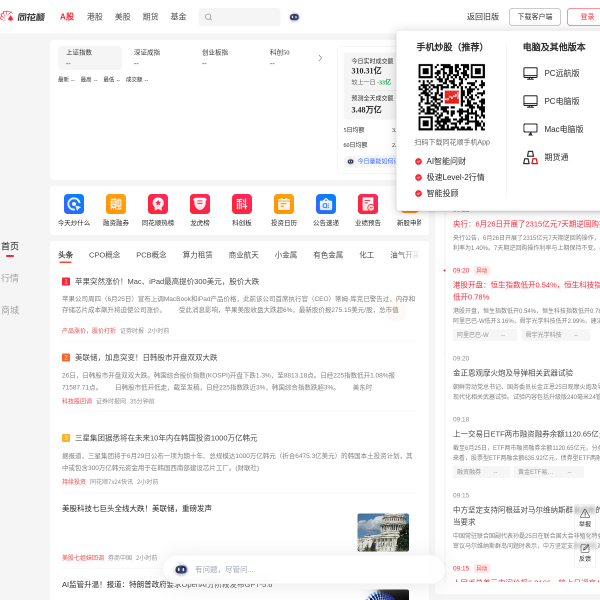Select the 创业板指 index card
This screenshot has height=600, width=600.
pos(226,58)
